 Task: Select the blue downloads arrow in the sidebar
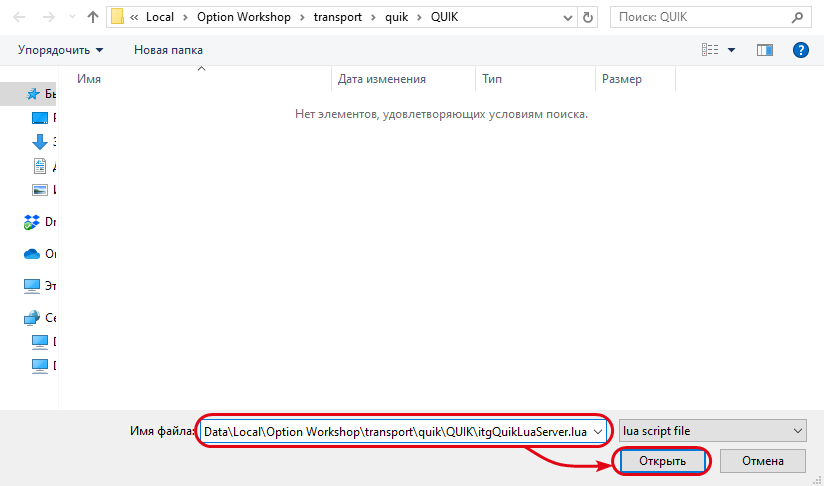[x=40, y=142]
